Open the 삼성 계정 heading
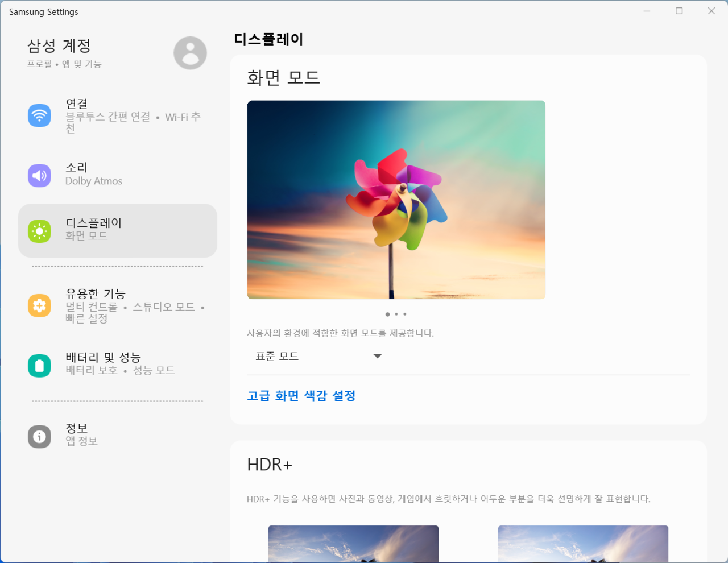Viewport: 728px width, 563px height. (x=59, y=45)
